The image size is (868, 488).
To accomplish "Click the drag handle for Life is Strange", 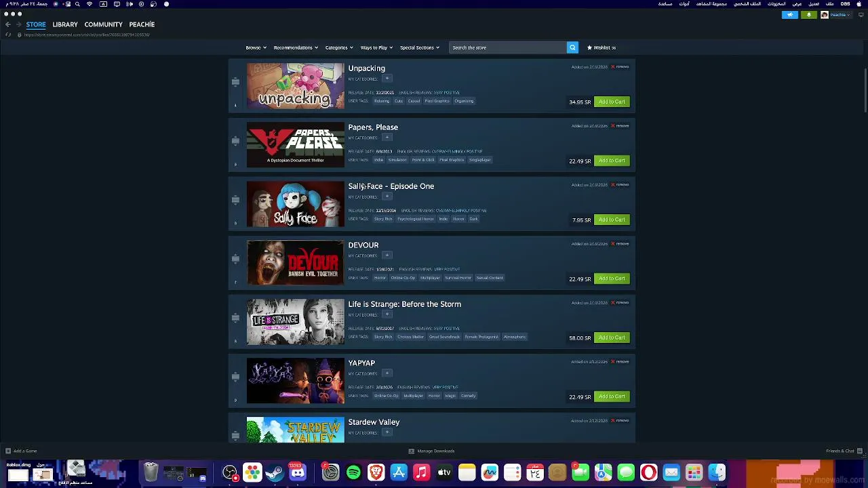I will 235,318.
